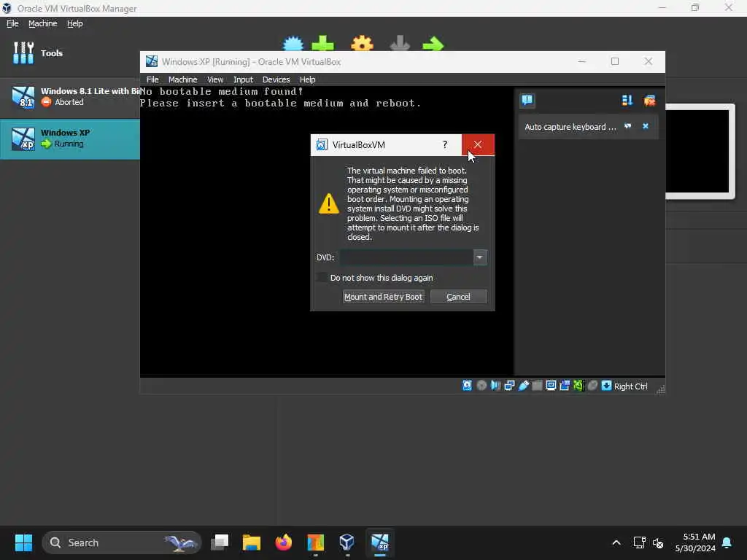Open Machine menu in Windows XP window
747x560 pixels.
point(182,79)
